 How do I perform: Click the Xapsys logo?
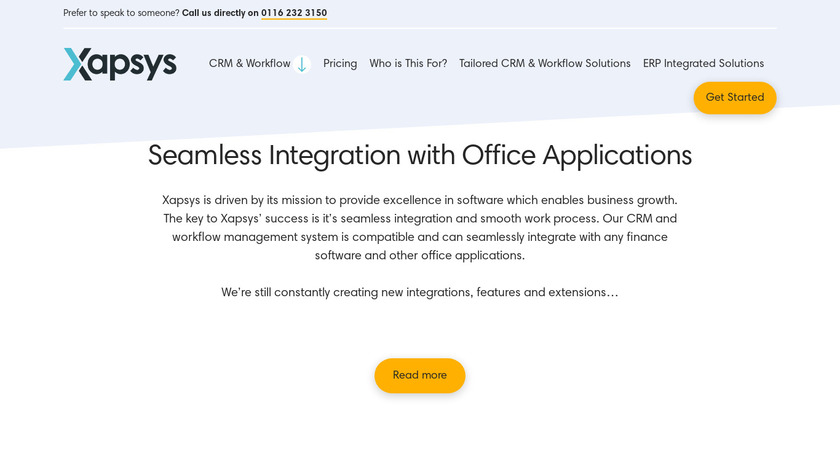[120, 64]
